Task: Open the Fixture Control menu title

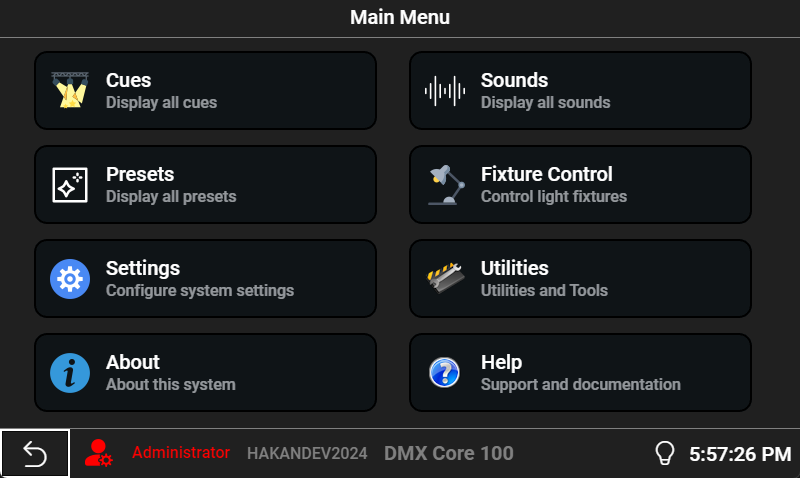Action: click(x=546, y=174)
